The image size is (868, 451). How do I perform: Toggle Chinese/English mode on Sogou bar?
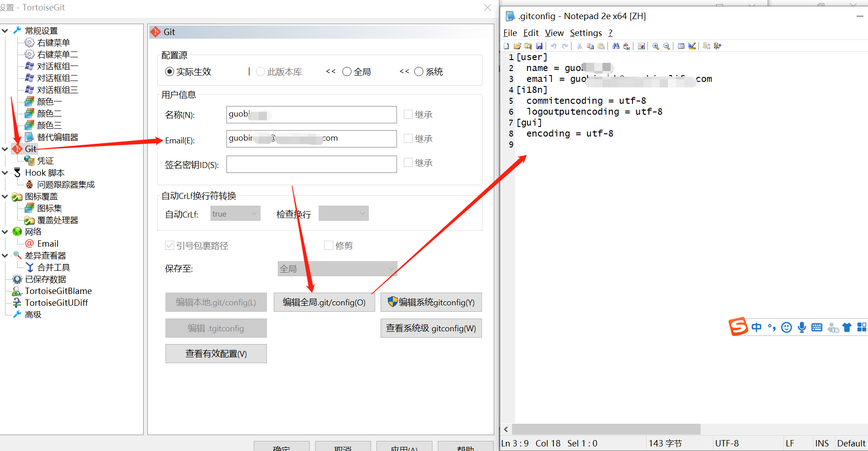click(x=757, y=327)
